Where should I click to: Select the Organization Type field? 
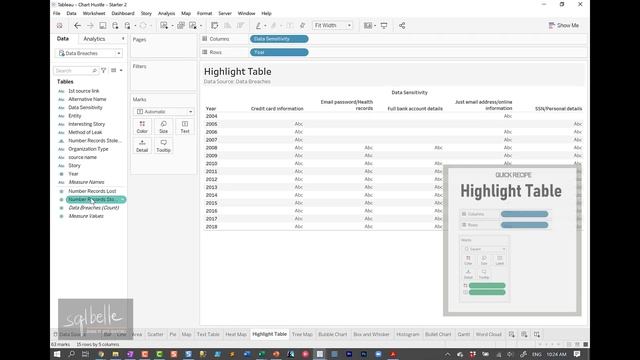coord(88,149)
